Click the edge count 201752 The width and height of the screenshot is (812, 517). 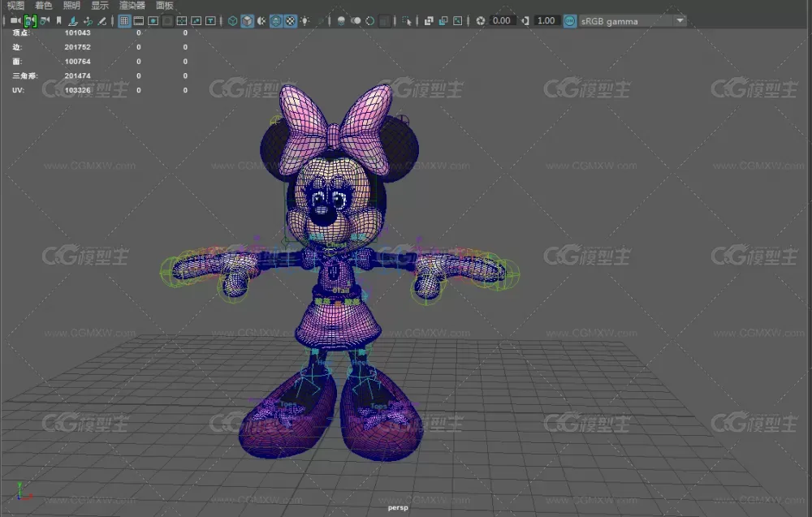click(78, 47)
